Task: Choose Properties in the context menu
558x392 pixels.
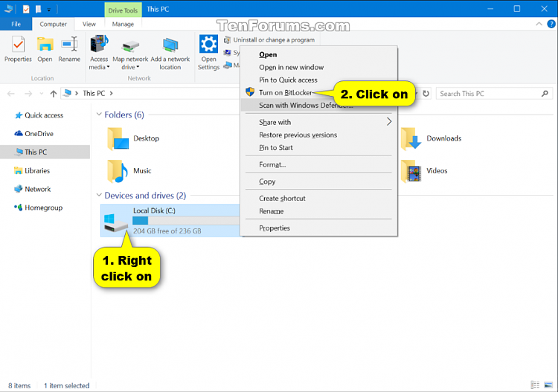Action: (275, 228)
